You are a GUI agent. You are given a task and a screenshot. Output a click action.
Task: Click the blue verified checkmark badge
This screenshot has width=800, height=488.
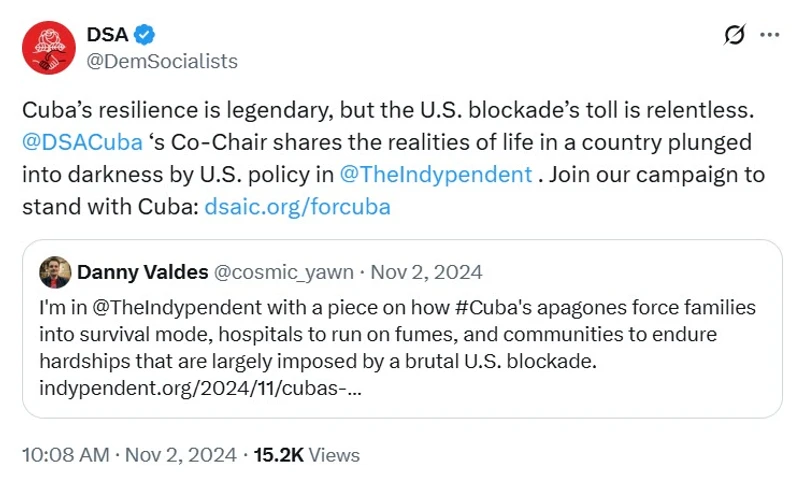[x=146, y=34]
